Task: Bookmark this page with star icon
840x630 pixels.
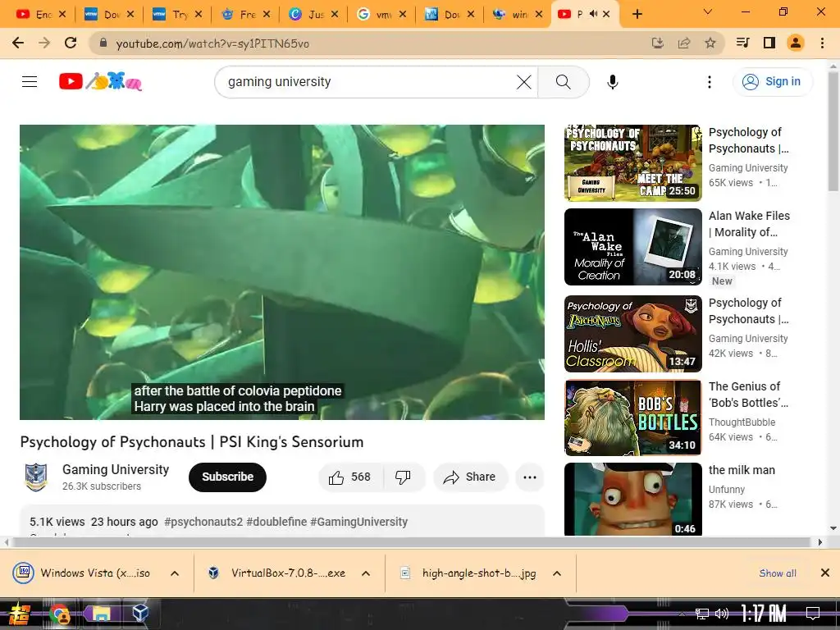Action: click(x=710, y=43)
